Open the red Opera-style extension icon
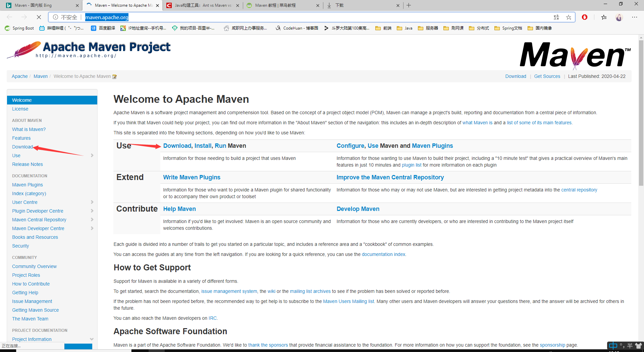Screen dimensions: 644x352 [585, 17]
